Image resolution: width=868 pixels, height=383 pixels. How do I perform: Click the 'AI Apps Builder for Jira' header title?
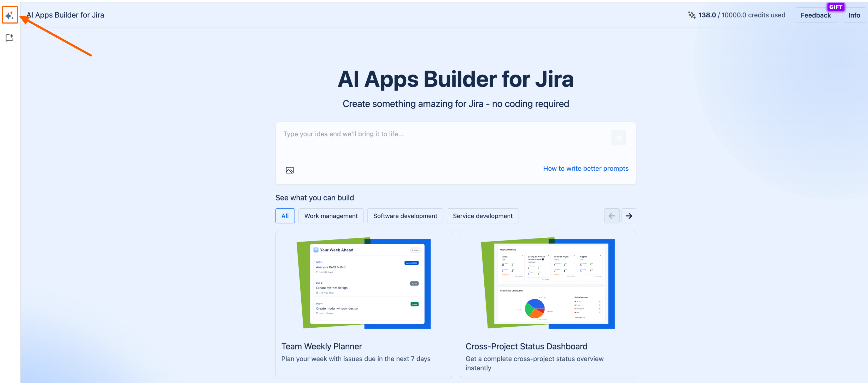[65, 15]
